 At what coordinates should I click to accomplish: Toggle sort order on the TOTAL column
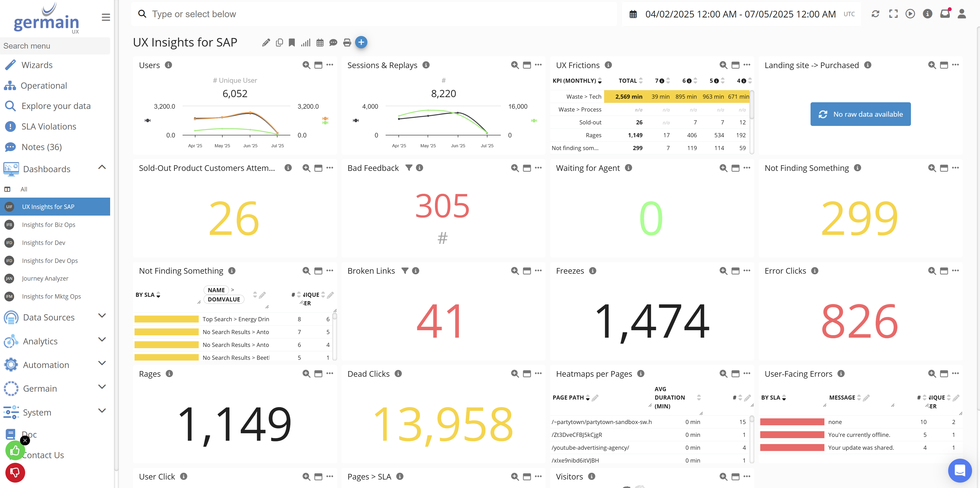pos(641,81)
